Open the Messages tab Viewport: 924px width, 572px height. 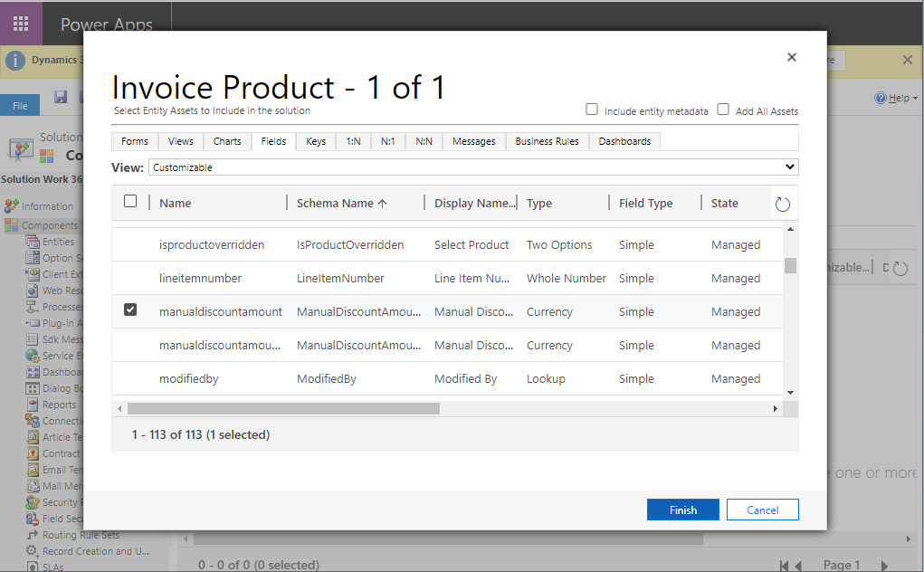coord(474,141)
